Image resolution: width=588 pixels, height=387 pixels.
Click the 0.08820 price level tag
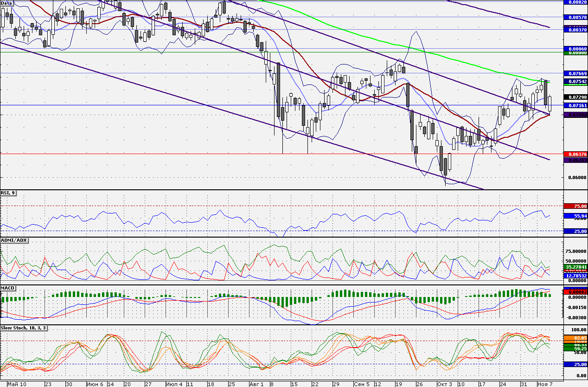575,2
